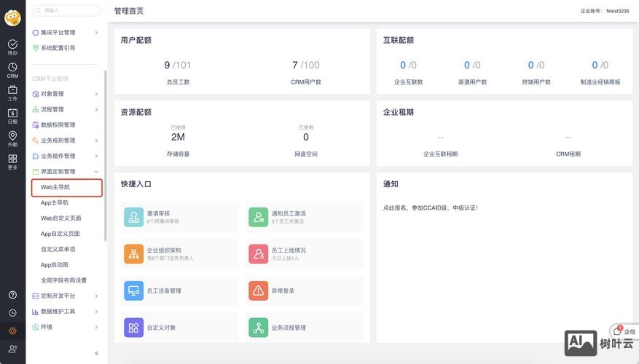Open the 员工设备管理 shortcut label
639x364 pixels.
[164, 290]
